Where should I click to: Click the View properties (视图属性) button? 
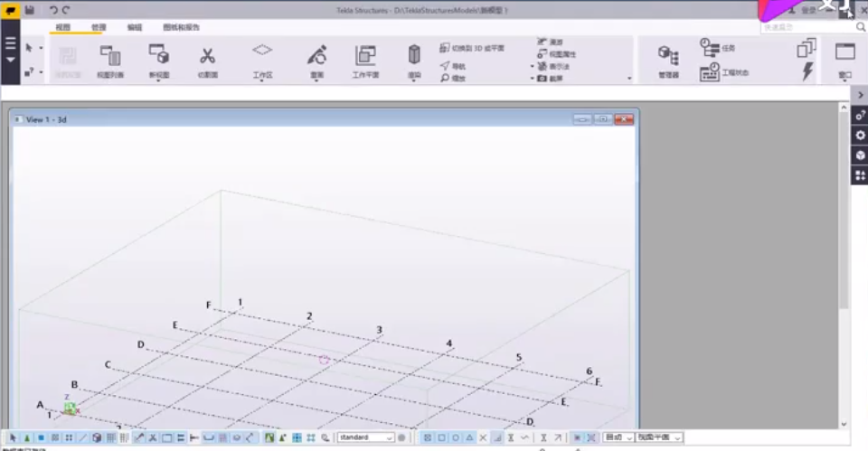coord(556,54)
